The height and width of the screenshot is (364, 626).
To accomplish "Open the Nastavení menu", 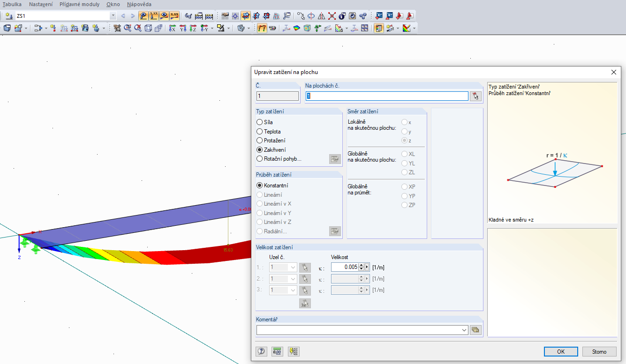I will click(41, 4).
